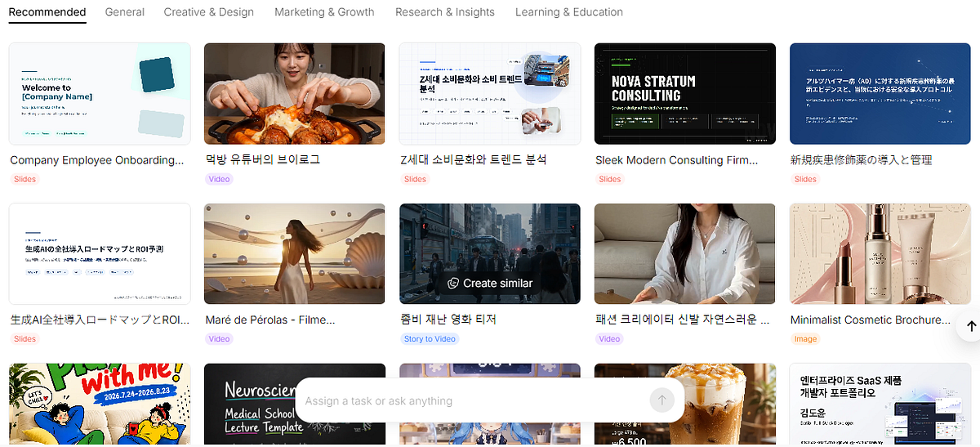Open the 生成AI全社導入ロードマップ slide thumbnail
The image size is (980, 447).
pos(100,254)
